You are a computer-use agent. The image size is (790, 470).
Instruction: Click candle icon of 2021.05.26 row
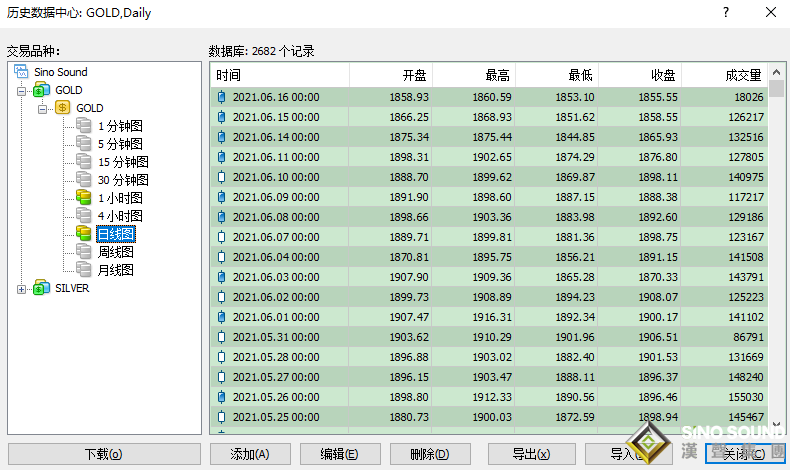pyautogui.click(x=221, y=397)
